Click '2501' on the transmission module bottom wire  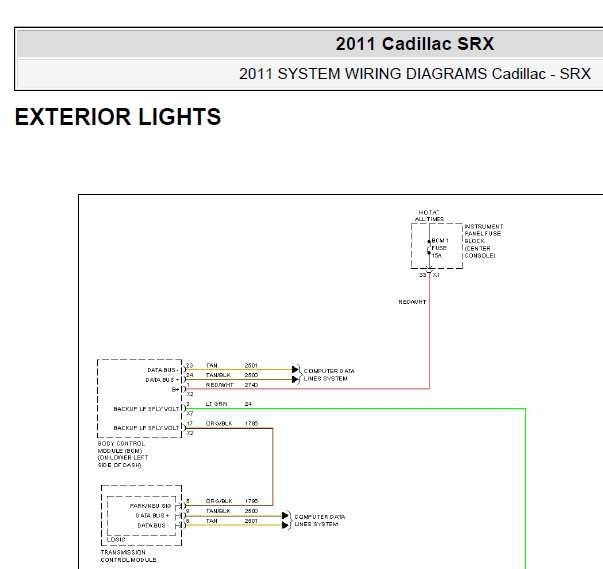251,521
